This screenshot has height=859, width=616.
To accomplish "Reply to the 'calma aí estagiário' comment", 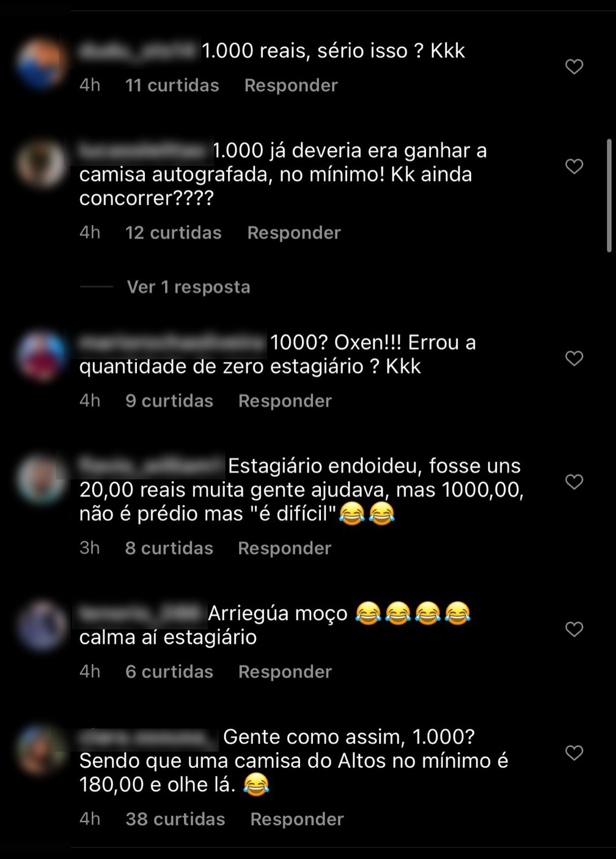I will pyautogui.click(x=285, y=672).
